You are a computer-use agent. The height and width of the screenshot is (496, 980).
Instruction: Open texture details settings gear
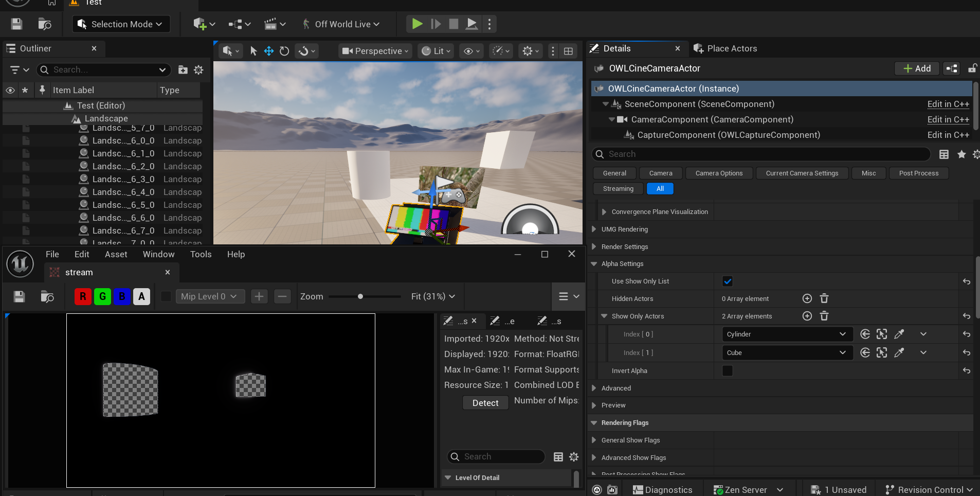(574, 457)
